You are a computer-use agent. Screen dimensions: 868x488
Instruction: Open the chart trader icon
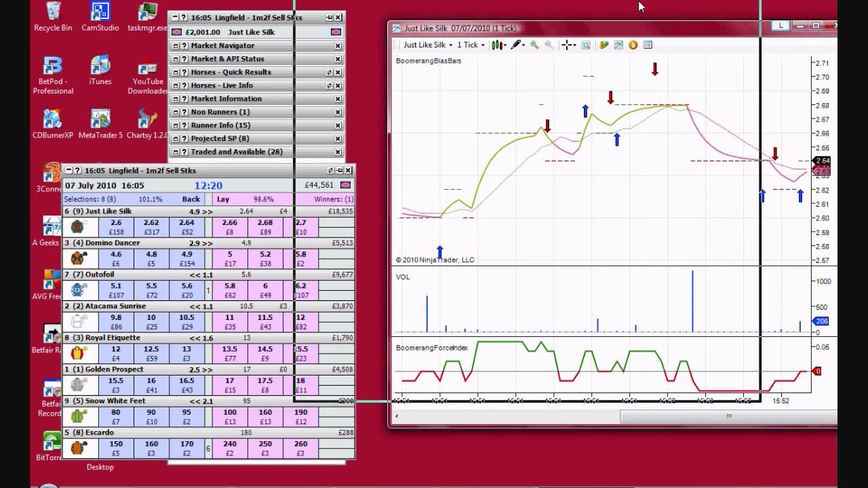pos(604,45)
